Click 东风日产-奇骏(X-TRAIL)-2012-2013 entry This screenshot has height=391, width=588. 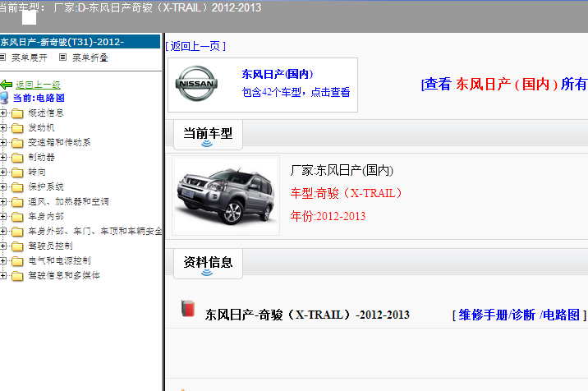pos(307,315)
